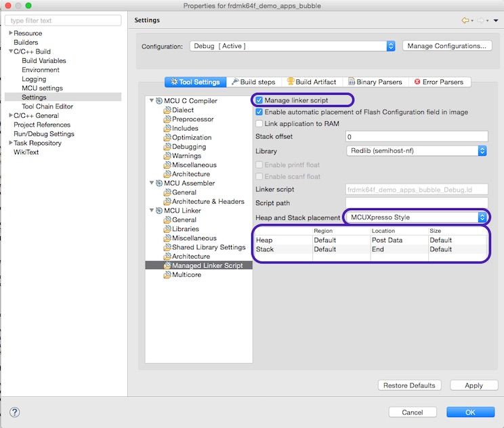The width and height of the screenshot is (504, 428).
Task: Click the OK button
Action: click(x=470, y=412)
